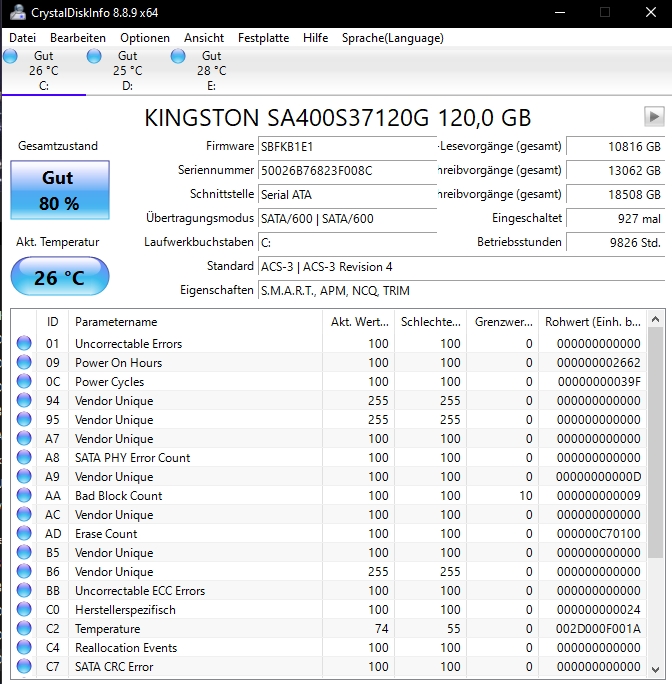
Task: Click the Schlechte... column header
Action: pos(431,322)
